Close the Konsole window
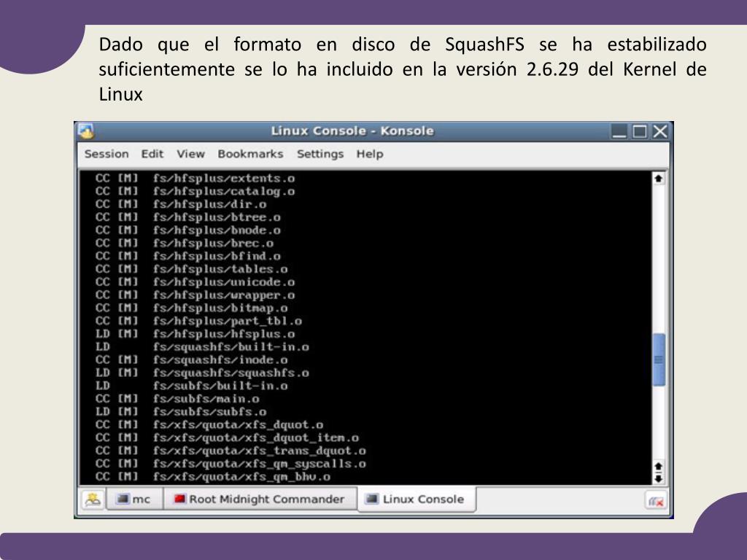 659,131
